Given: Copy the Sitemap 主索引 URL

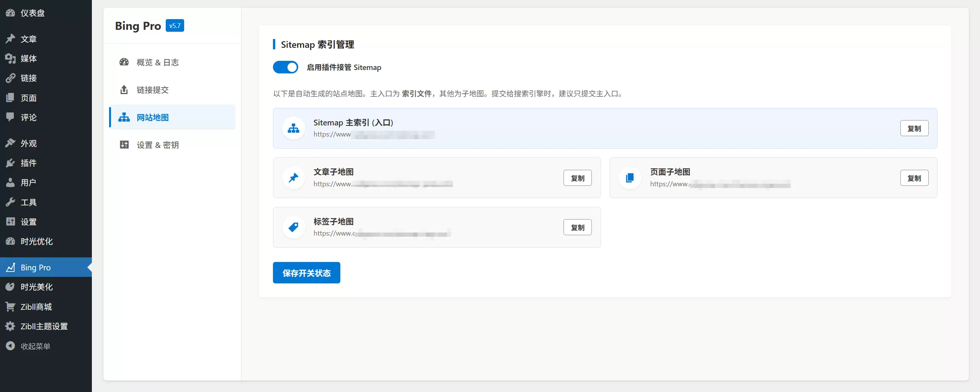Looking at the screenshot, I should [914, 128].
